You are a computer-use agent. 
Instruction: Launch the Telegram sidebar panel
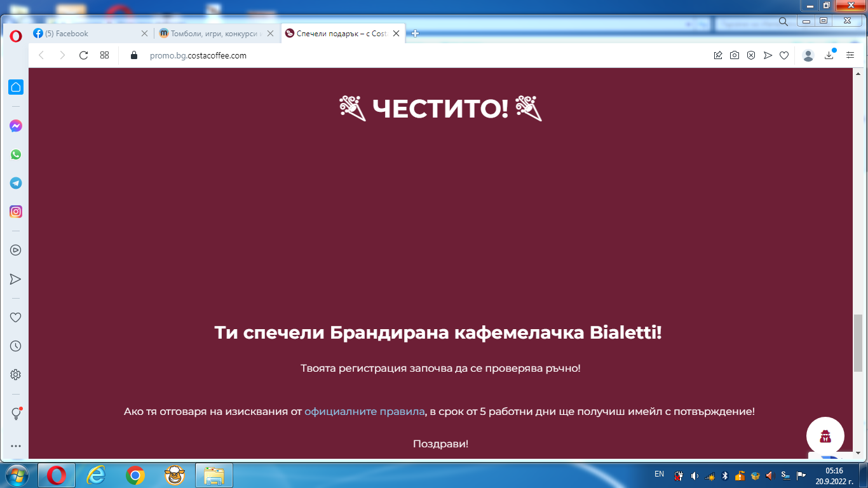pos(16,183)
